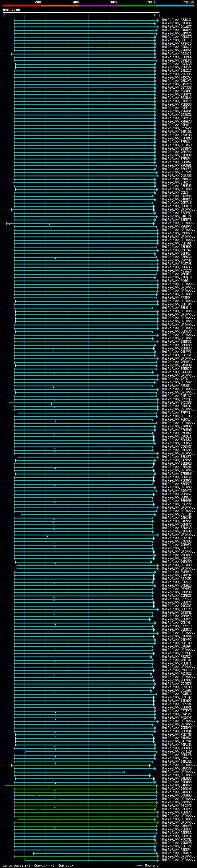Select hit label UniRef100_Q4Q806
This screenshot has height=868, width=197.
(177, 789)
